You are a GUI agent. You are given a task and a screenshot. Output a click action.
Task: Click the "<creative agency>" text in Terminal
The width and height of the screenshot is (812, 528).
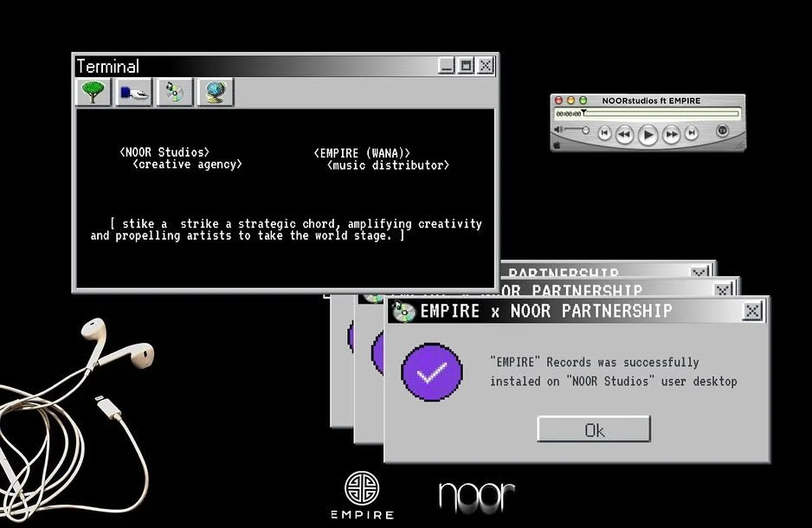click(x=188, y=164)
